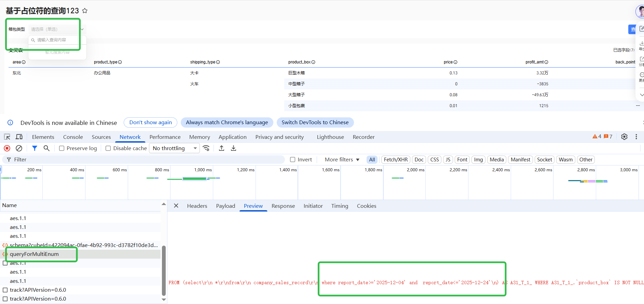Open the 箱包类型 select dropdown
Image resolution: width=644 pixels, height=304 pixels.
point(57,29)
